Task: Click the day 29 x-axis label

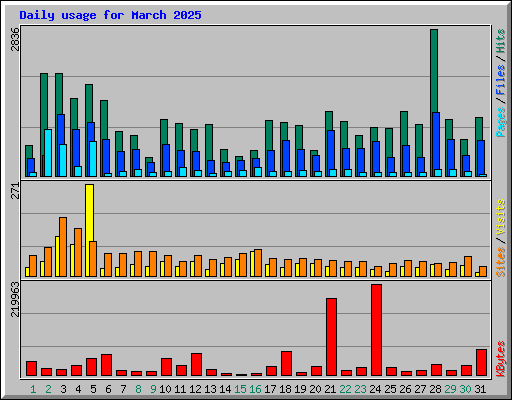Action: (450, 389)
